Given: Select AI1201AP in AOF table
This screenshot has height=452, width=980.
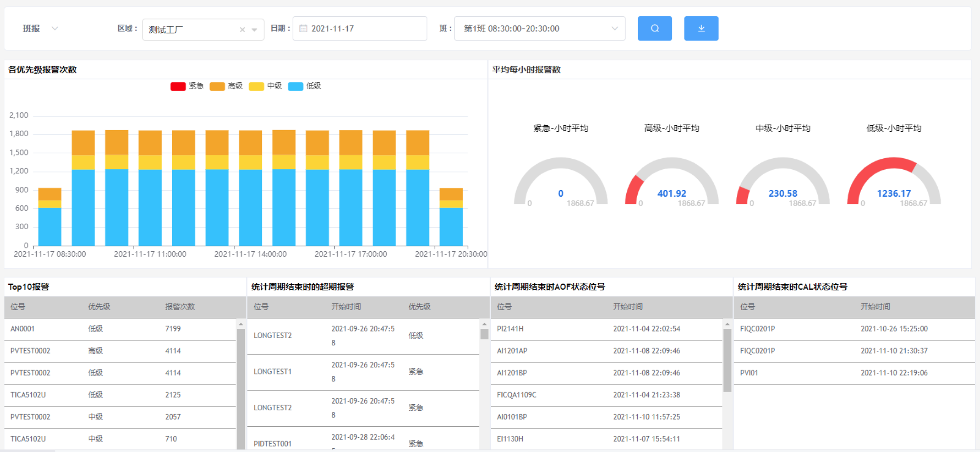Looking at the screenshot, I should pos(606,351).
